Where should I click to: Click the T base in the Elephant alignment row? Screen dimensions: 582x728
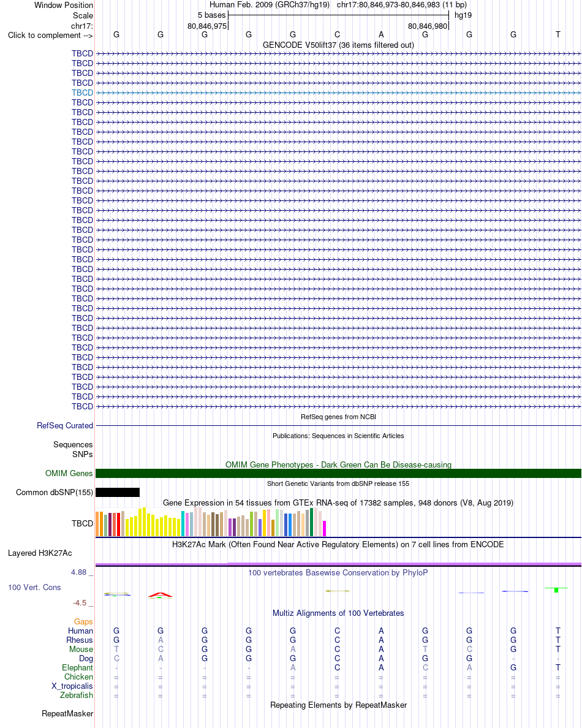[558, 668]
